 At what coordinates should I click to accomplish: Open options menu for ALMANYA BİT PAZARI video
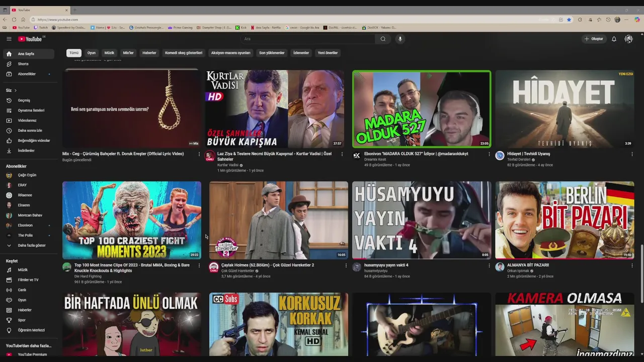point(632,265)
